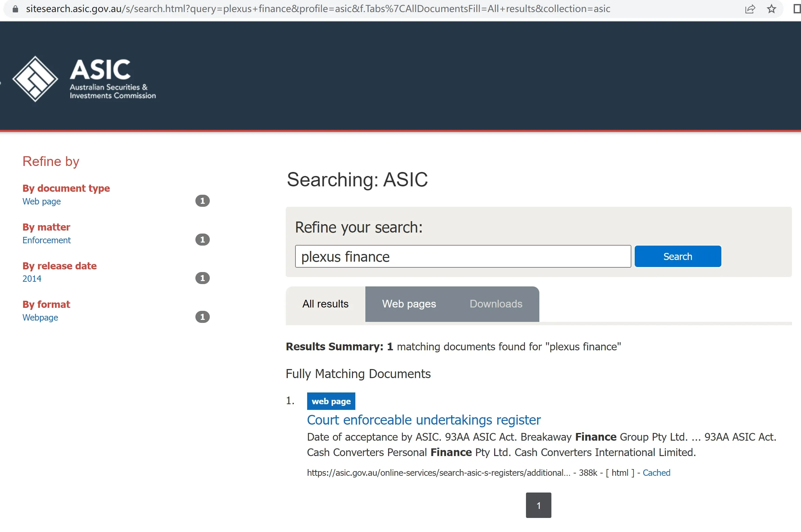Filter by Web page document type
The height and width of the screenshot is (532, 801).
pos(41,201)
